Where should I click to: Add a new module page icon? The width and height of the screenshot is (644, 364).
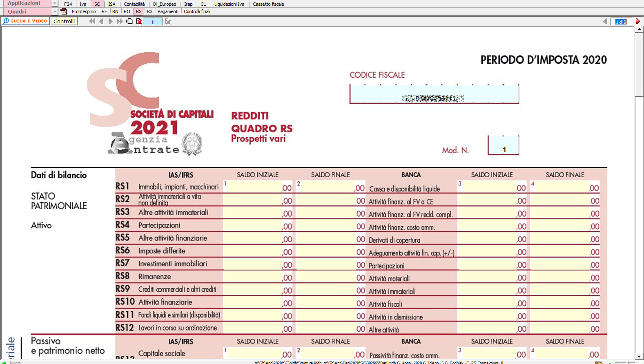129,21
